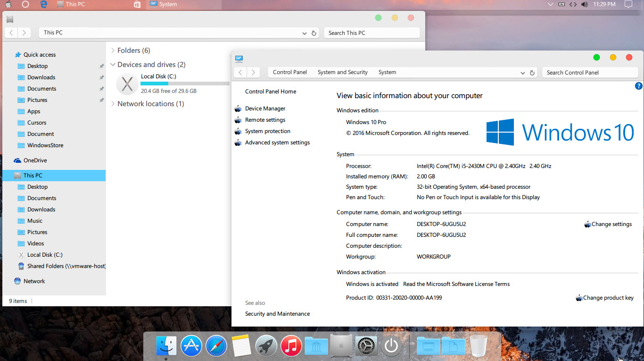Click inside the Search Control Panel field
This screenshot has width=644, height=361.
pos(589,72)
